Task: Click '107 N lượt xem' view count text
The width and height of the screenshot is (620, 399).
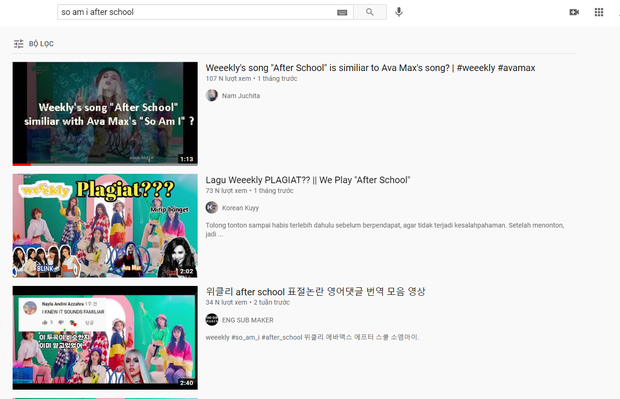Action: (228, 78)
